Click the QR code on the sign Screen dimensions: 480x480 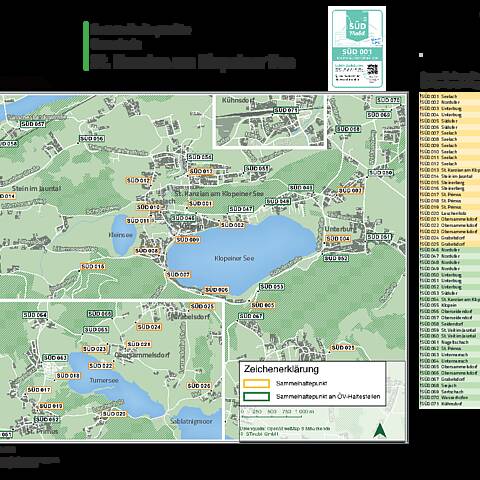[x=372, y=70]
